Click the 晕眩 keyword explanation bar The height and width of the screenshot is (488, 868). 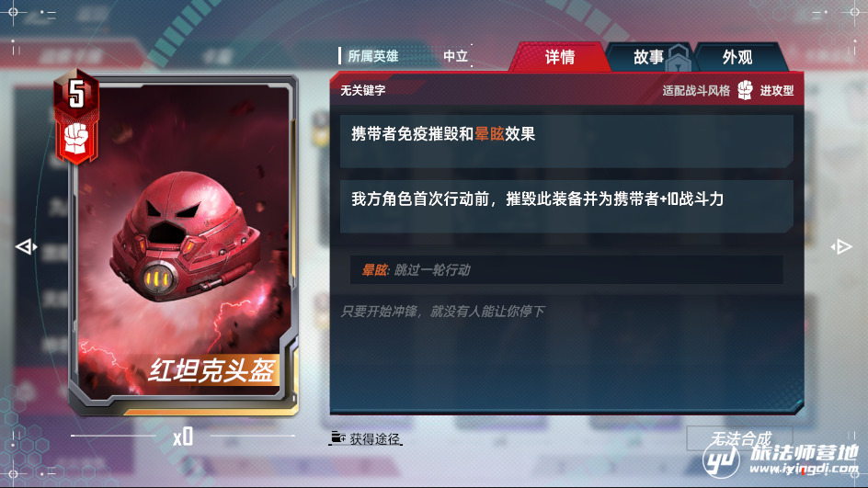(x=566, y=270)
